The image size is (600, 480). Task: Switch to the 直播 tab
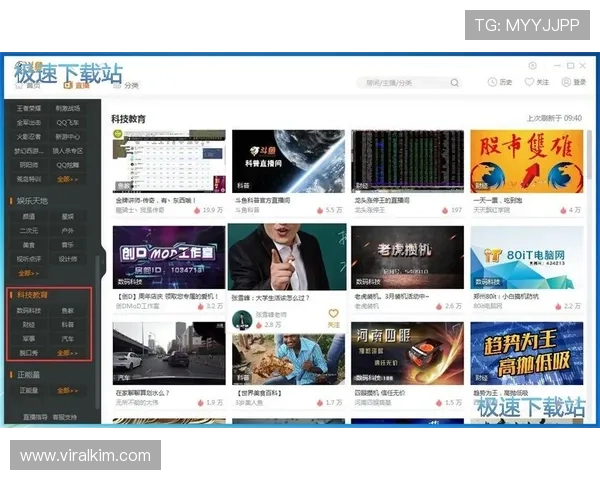[x=77, y=85]
